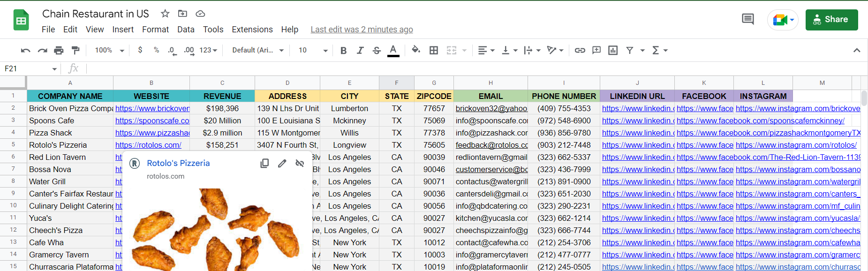Open the Edit menu

pyautogui.click(x=70, y=30)
